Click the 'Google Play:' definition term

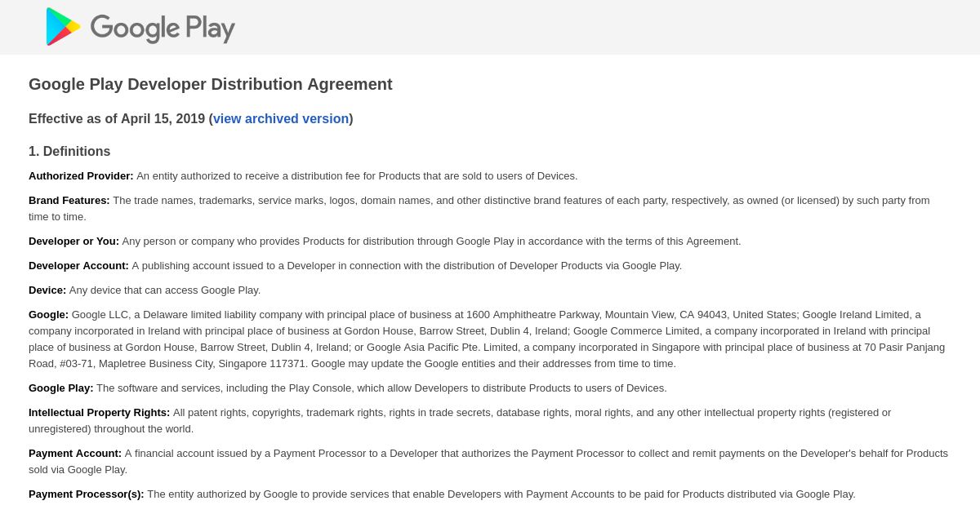(61, 388)
